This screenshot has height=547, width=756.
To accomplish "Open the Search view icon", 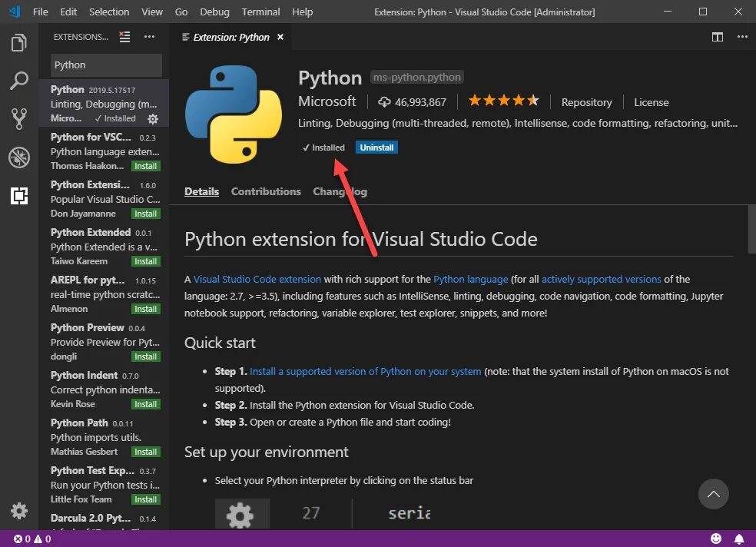I will (x=19, y=81).
